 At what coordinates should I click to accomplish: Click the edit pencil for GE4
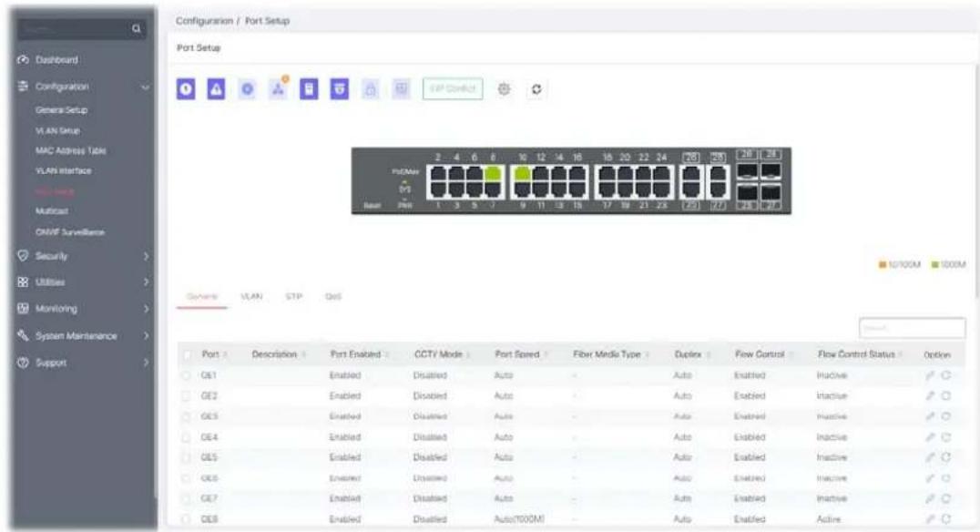click(930, 437)
